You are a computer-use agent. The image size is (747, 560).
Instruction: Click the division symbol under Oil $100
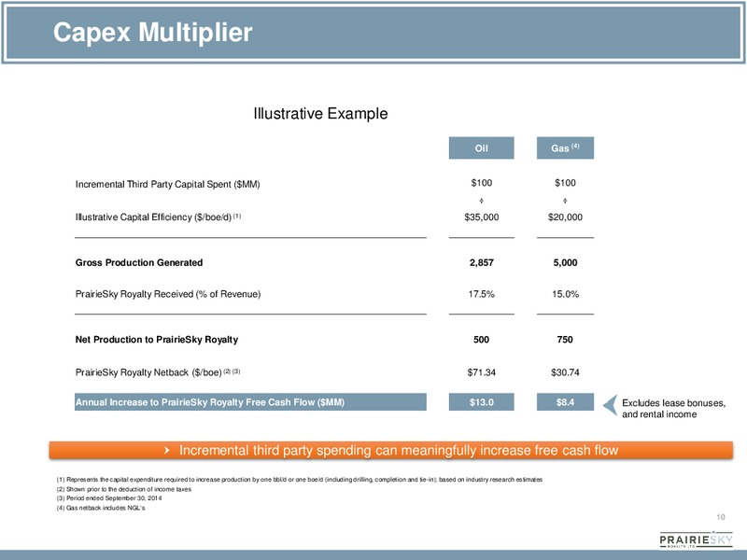tap(481, 201)
